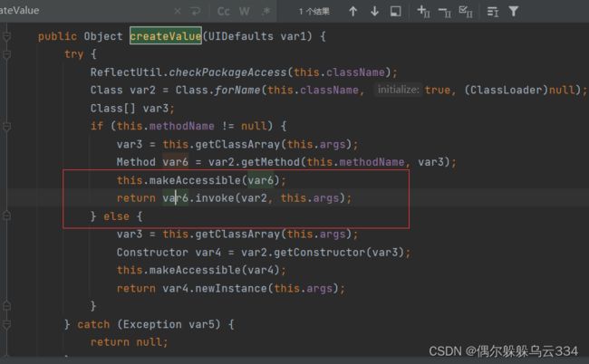Add selection for next occurrence icon
The height and width of the screenshot is (364, 589).
[x=424, y=12]
